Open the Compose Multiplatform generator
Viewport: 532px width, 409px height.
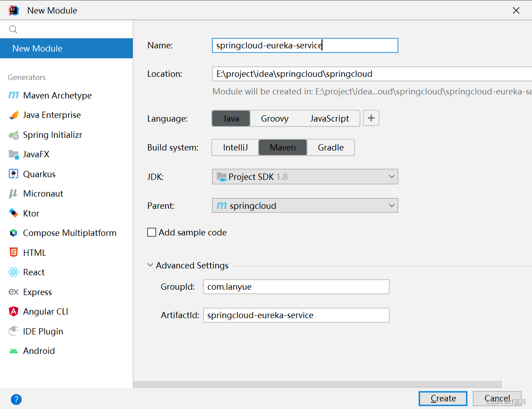[69, 233]
